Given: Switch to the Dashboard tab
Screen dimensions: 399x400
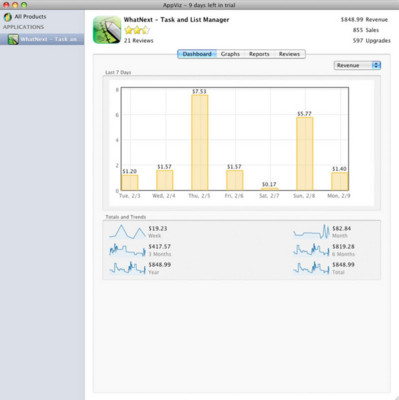Looking at the screenshot, I should click(197, 54).
